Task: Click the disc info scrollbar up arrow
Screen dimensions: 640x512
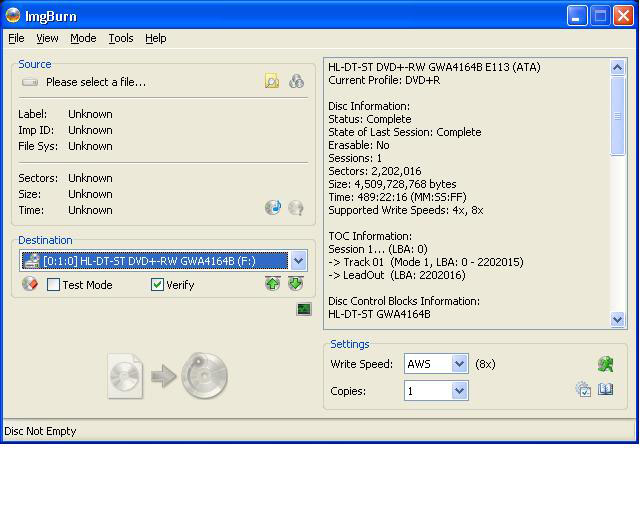Action: tap(618, 67)
